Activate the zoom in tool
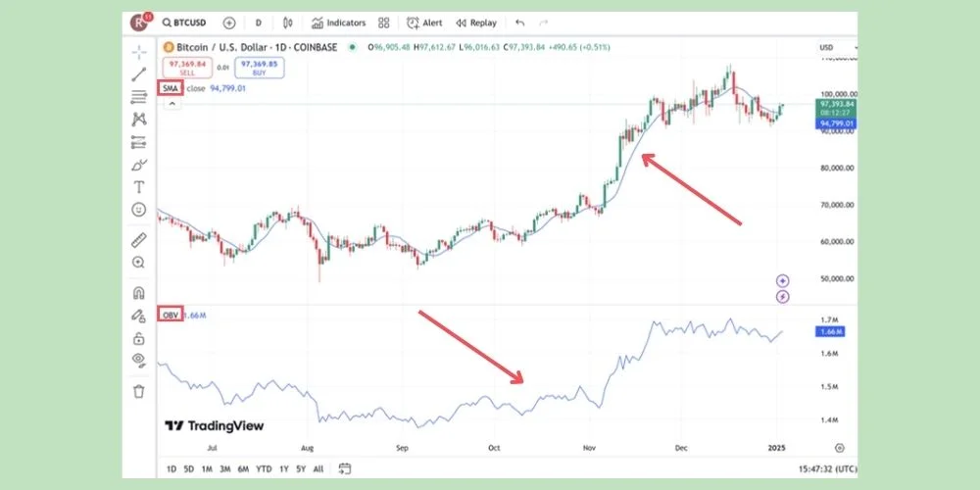The width and height of the screenshot is (980, 490). point(139,263)
